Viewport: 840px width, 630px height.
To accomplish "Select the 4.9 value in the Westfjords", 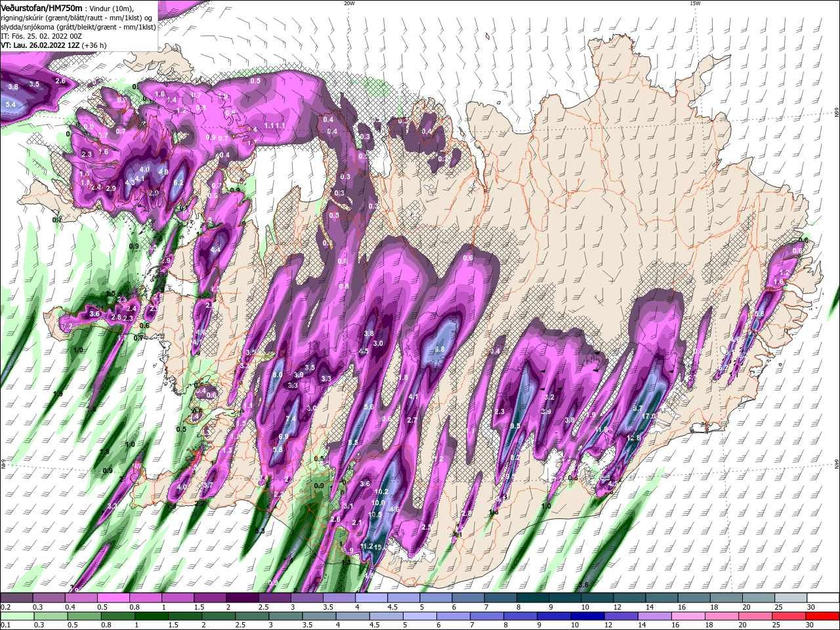I will (163, 173).
